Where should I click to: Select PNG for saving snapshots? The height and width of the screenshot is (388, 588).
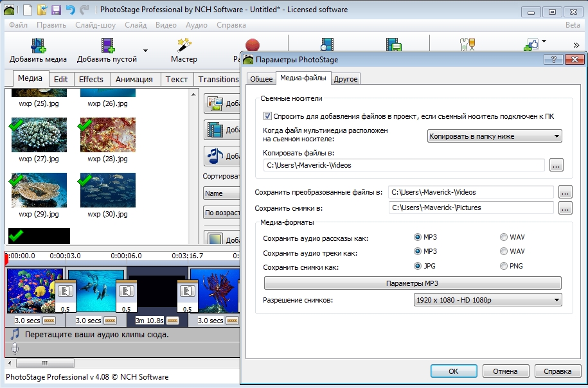click(504, 266)
